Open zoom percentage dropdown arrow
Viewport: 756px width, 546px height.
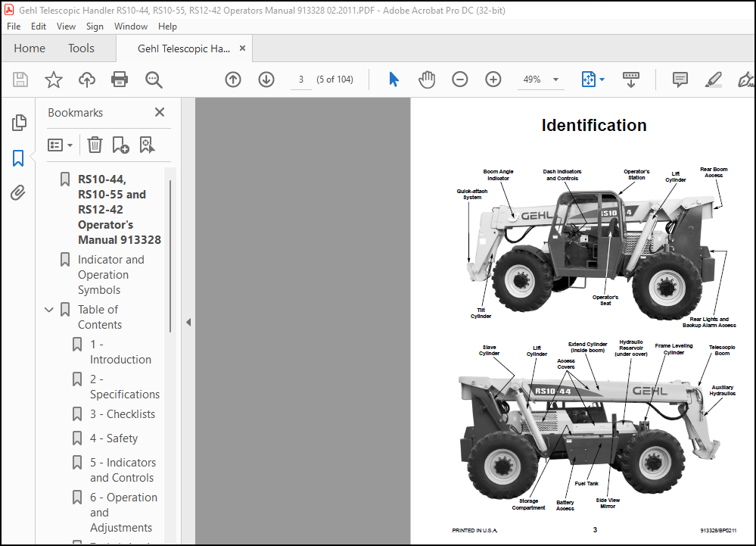[x=555, y=80]
